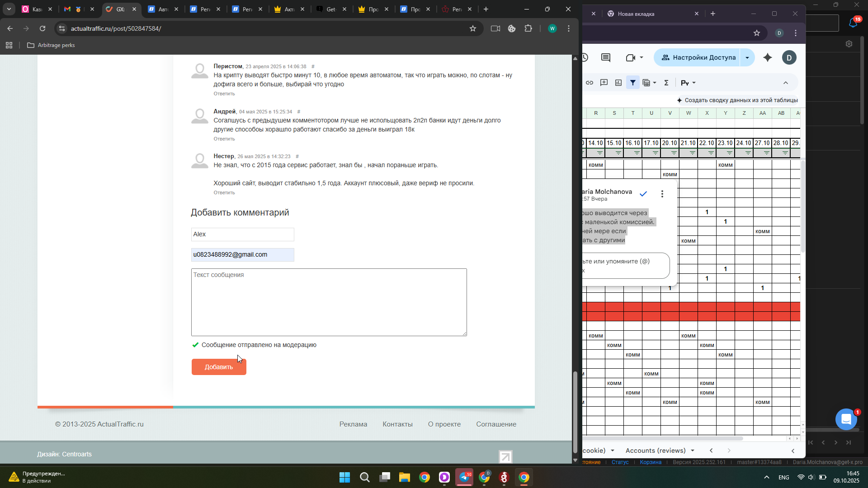868x488 pixels.
Task: Click the Gemini sparkle icon
Action: point(768,57)
